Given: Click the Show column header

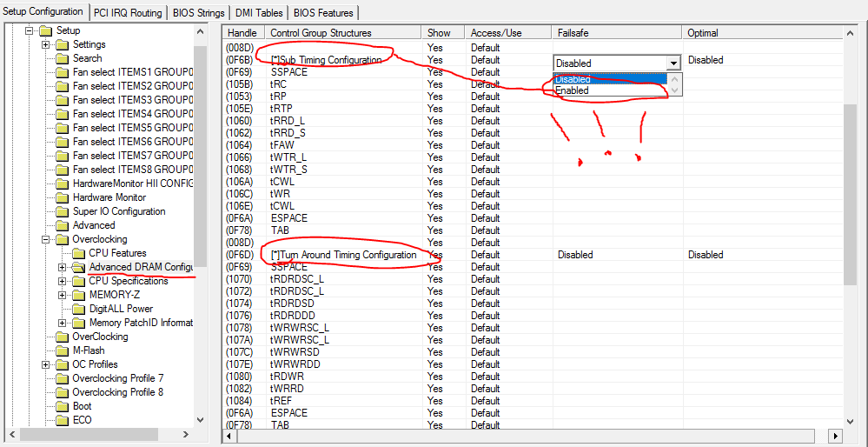Looking at the screenshot, I should 443,33.
